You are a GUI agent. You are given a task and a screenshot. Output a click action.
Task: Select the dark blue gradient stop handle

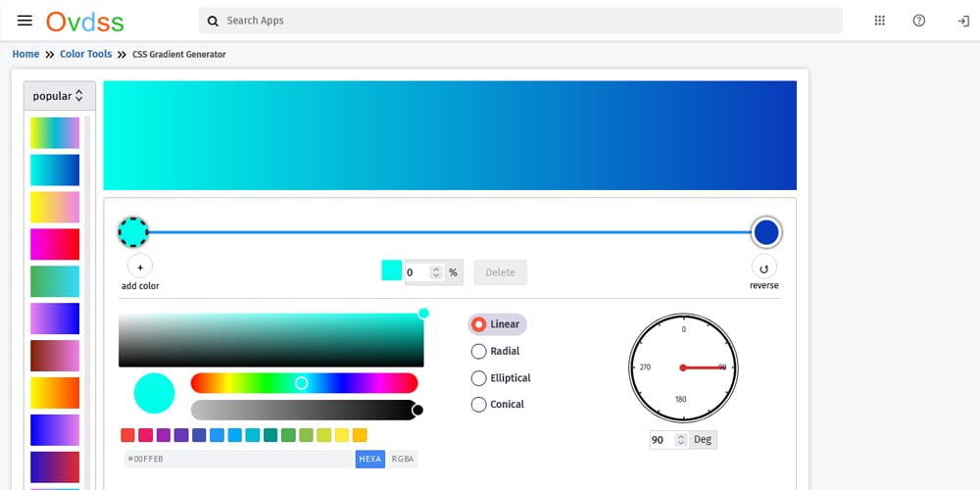click(x=766, y=232)
